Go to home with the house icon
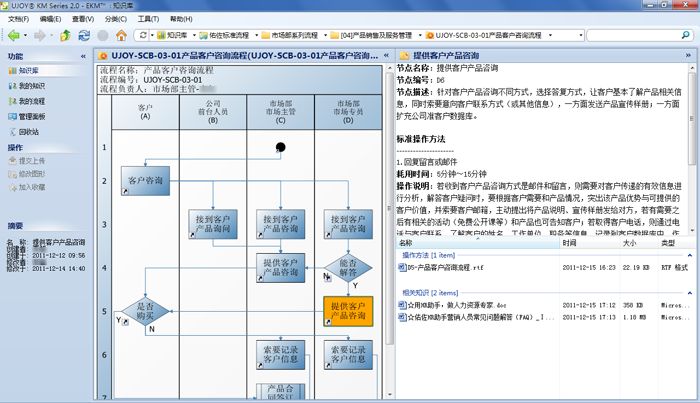 coord(121,35)
